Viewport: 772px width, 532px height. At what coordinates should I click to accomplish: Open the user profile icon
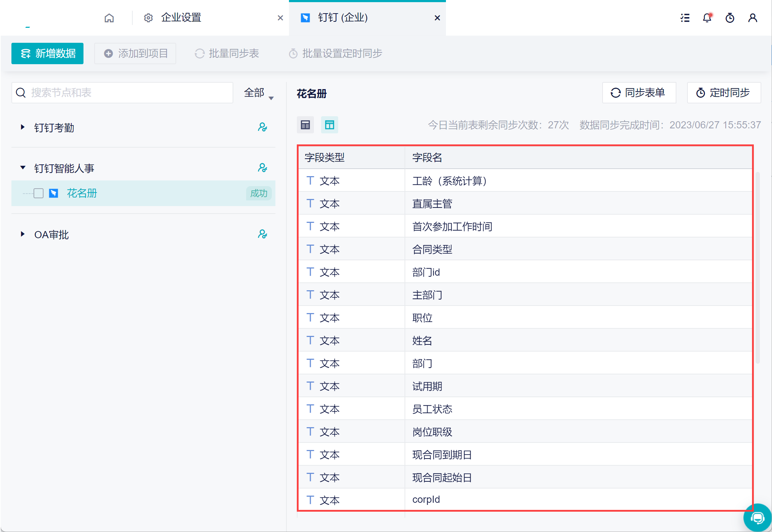click(x=753, y=18)
